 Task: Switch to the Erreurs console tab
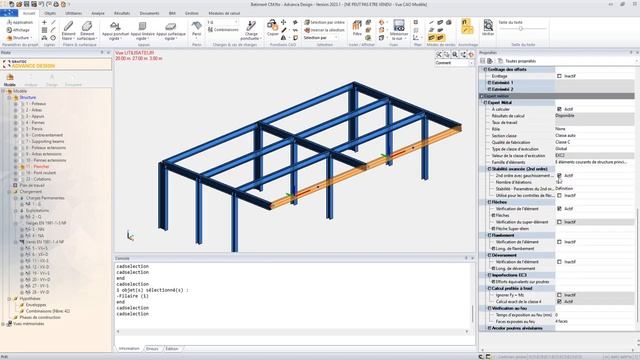point(152,349)
